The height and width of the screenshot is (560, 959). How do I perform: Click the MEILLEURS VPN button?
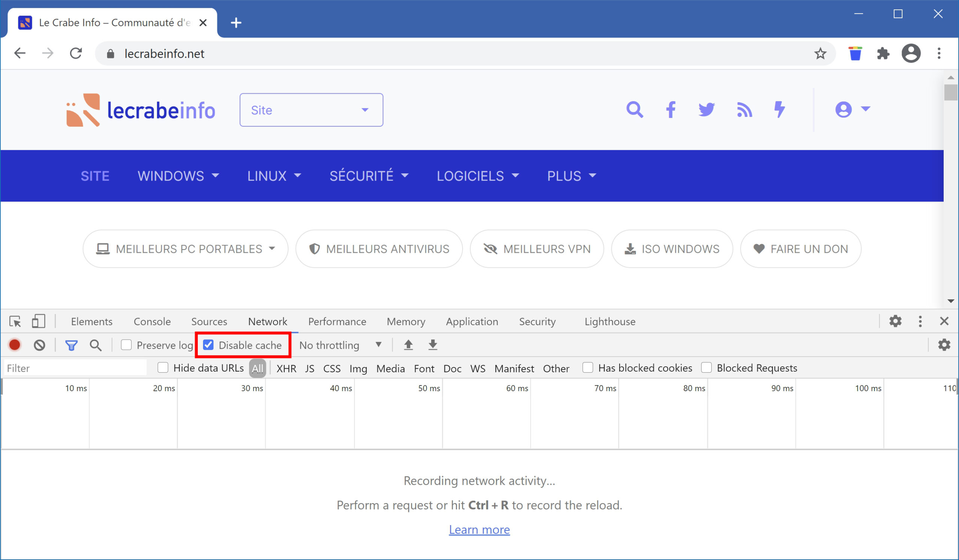537,249
